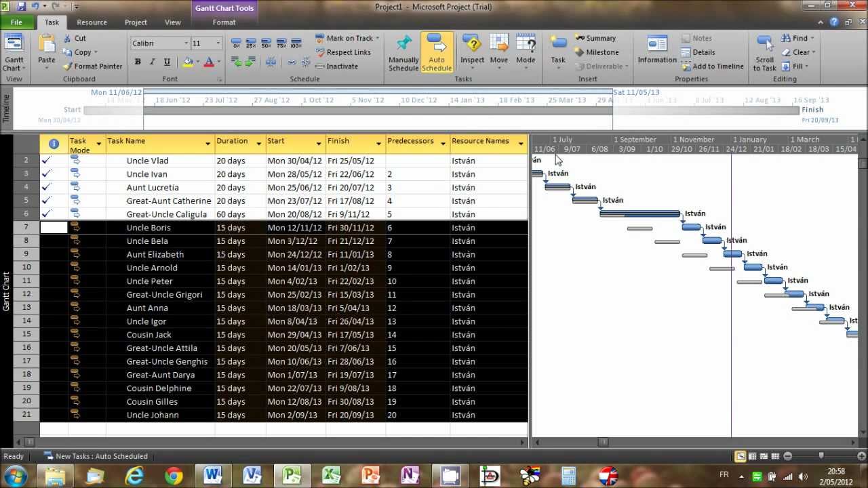The image size is (868, 488).
Task: Click the Undo arrow in title bar
Action: (36, 7)
